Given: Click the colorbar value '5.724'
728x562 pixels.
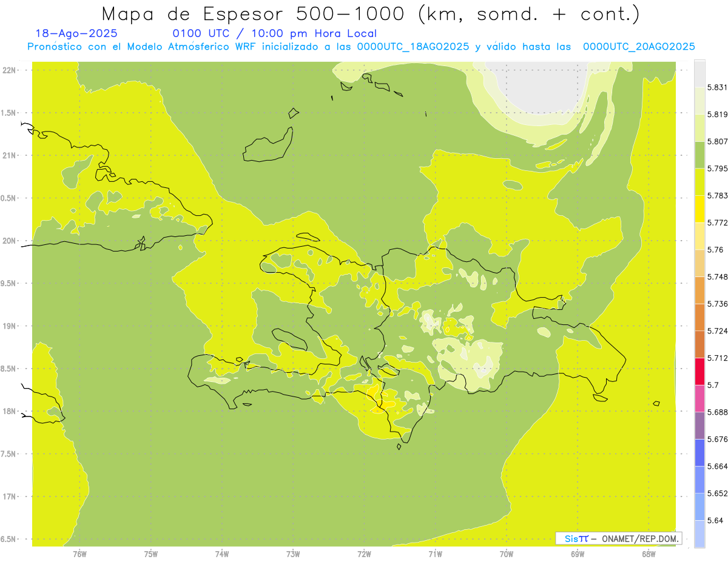Looking at the screenshot, I should [717, 331].
